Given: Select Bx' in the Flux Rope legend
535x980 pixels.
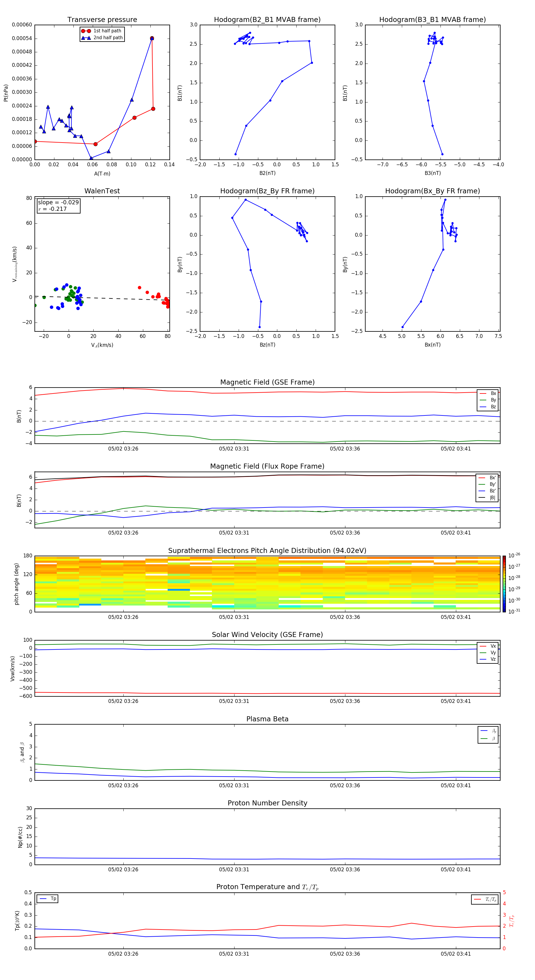Looking at the screenshot, I should click(x=487, y=478).
